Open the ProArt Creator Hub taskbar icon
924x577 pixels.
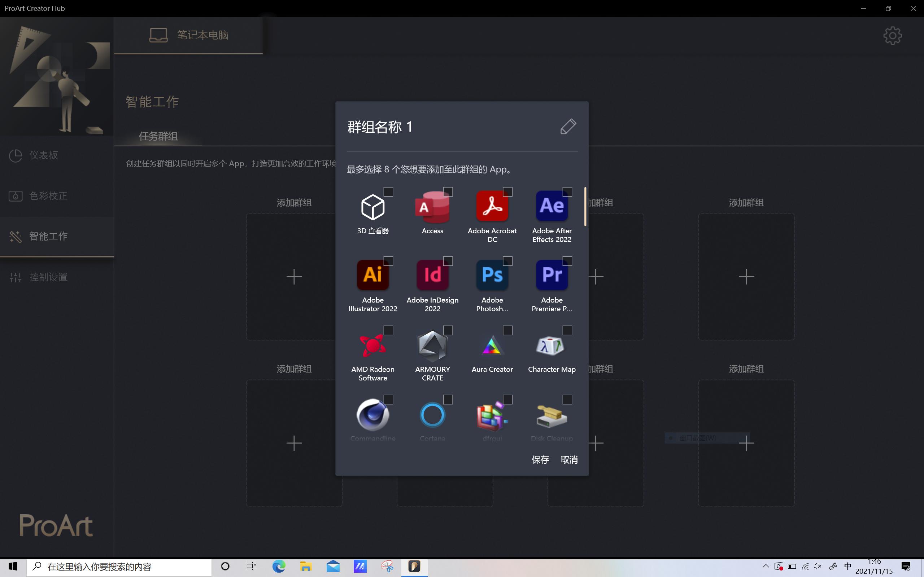point(415,567)
